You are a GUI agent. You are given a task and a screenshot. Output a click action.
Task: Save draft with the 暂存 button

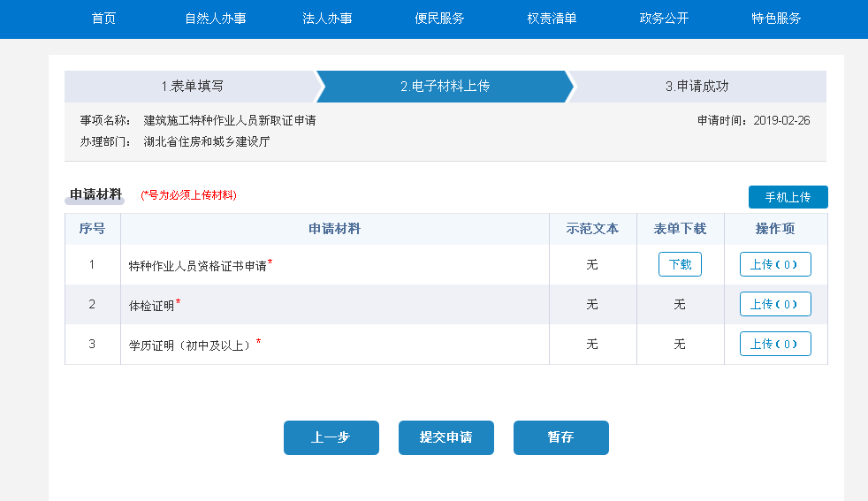click(560, 437)
